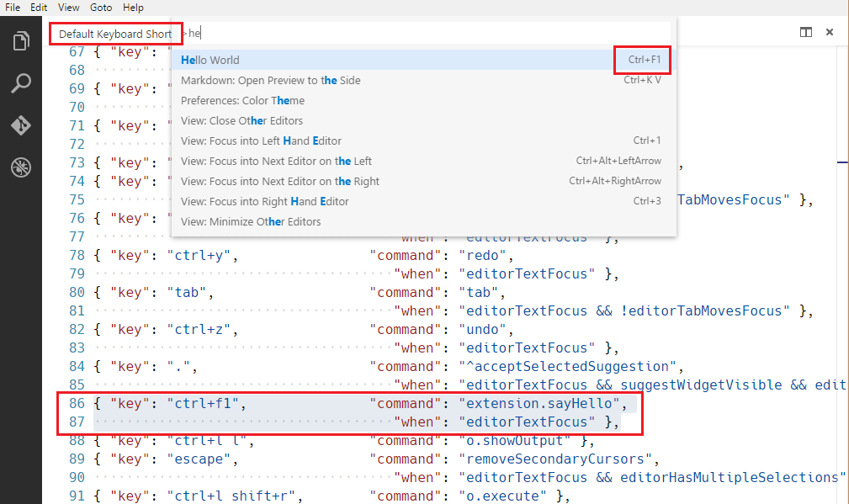Select "Preferences: Color Theme" entry
This screenshot has width=849, height=504.
tap(244, 100)
